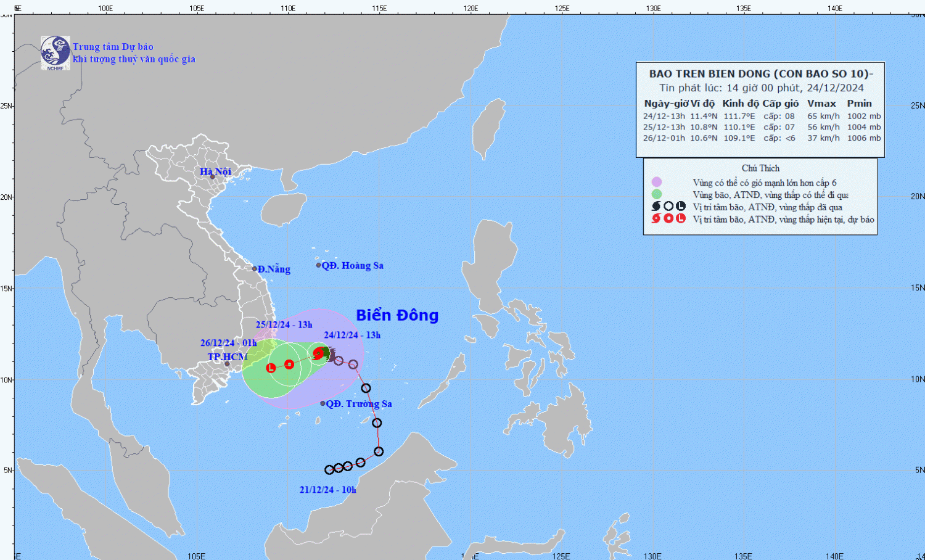Click the red current storm center symbol
Viewport: 925px width, 560px height.
pos(319,353)
